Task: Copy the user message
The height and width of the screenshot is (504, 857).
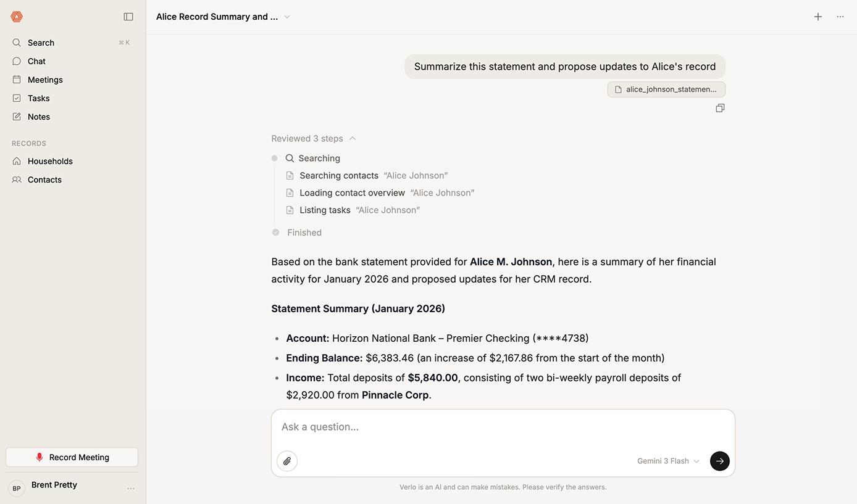Action: click(720, 108)
